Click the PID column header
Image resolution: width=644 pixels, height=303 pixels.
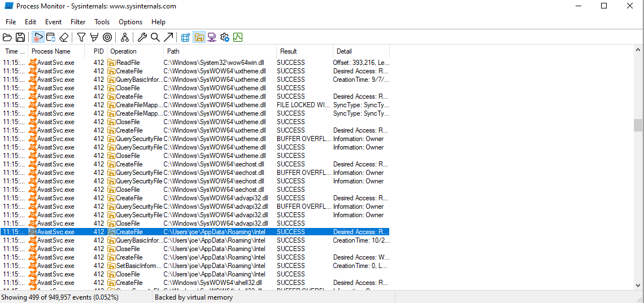(x=95, y=51)
